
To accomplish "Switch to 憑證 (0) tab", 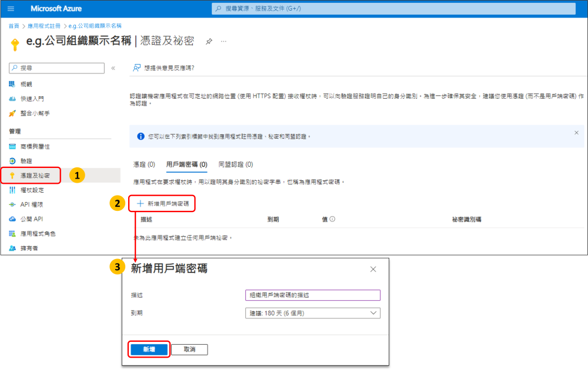I will tap(144, 164).
